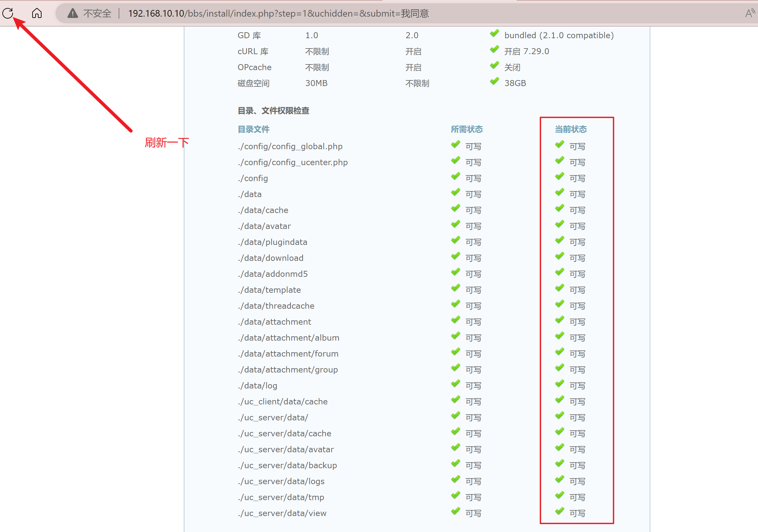Click the GD 库 row label
The width and height of the screenshot is (758, 532).
(x=249, y=36)
